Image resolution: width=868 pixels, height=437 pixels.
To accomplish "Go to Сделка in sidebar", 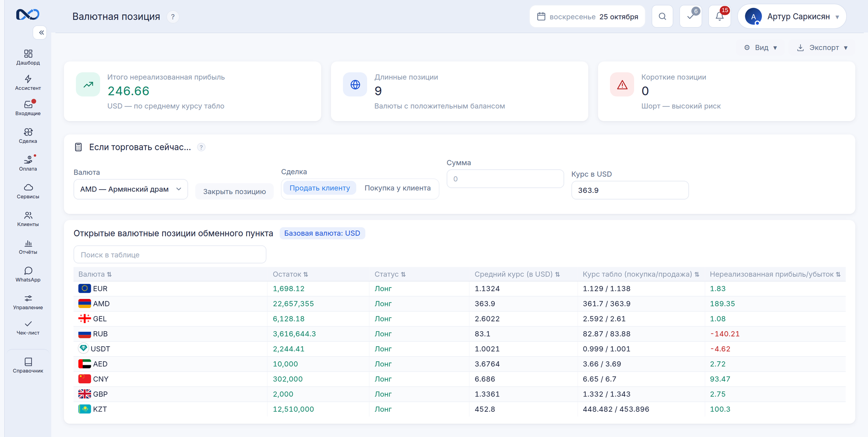I will point(28,135).
